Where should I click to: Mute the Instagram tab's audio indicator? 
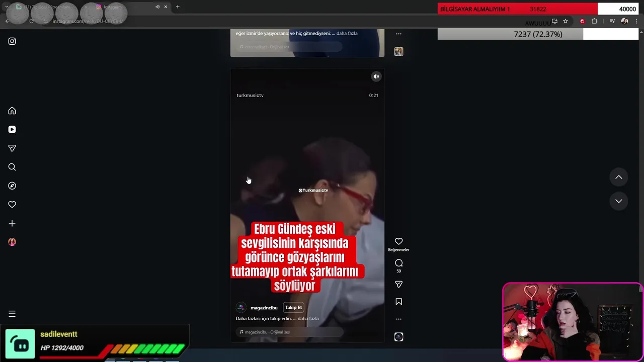coord(157,7)
